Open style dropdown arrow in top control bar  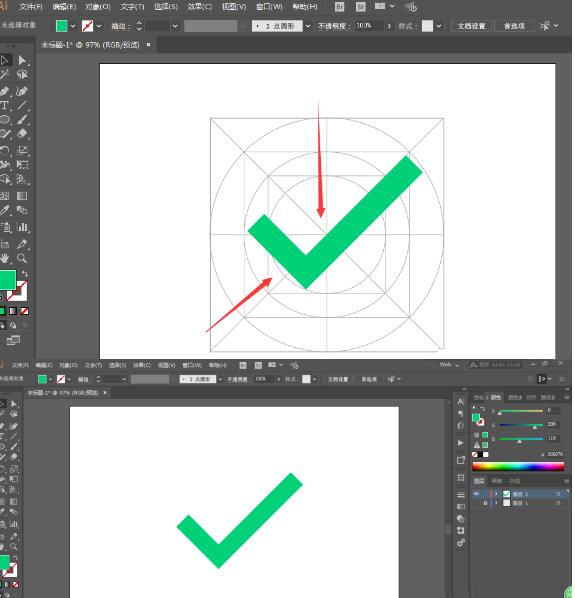pyautogui.click(x=439, y=26)
